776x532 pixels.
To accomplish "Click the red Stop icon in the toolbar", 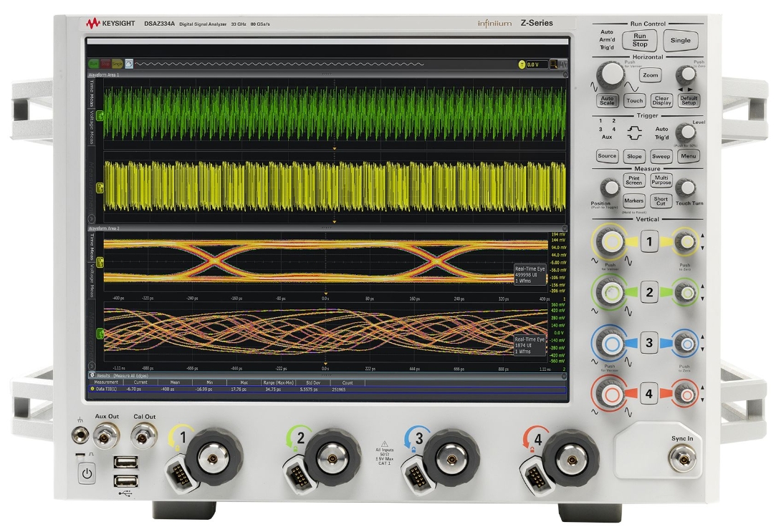I will coord(105,64).
